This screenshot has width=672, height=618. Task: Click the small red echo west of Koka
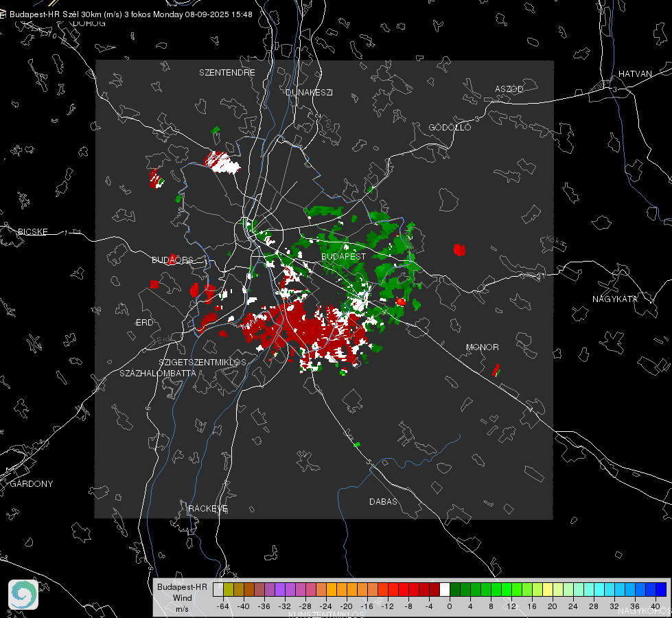pyautogui.click(x=459, y=249)
